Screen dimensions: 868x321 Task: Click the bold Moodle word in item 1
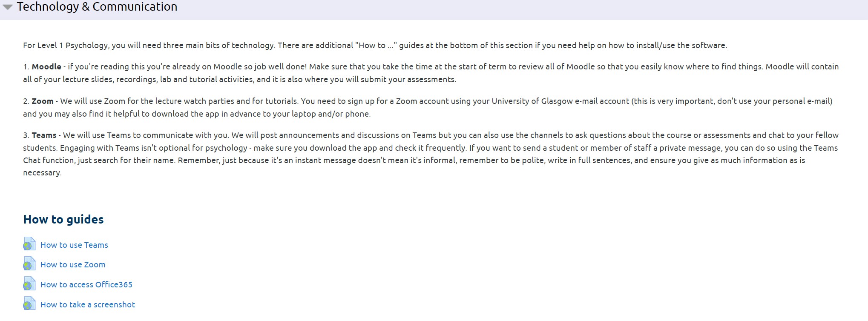[46, 66]
